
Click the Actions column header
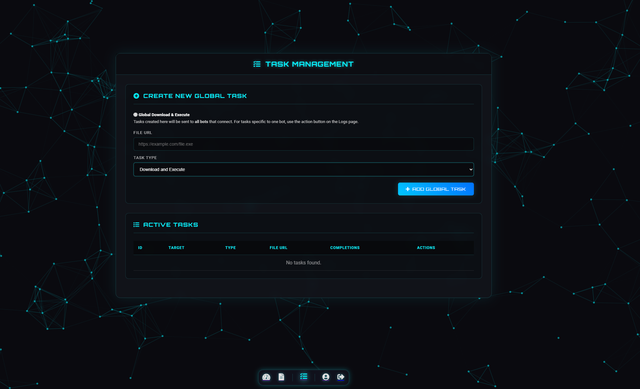(426, 248)
